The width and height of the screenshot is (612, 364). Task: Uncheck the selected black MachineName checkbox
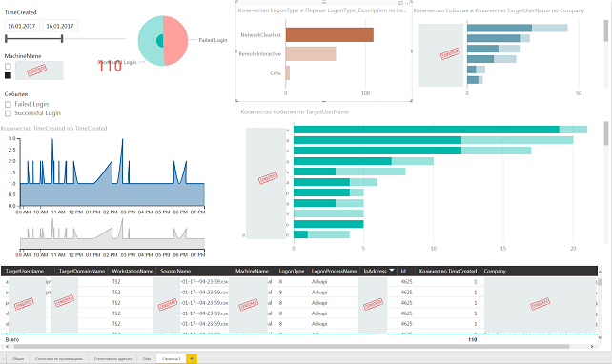8,75
